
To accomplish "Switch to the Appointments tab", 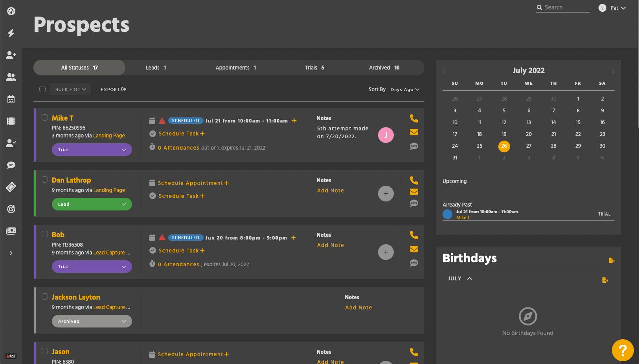I will point(236,68).
